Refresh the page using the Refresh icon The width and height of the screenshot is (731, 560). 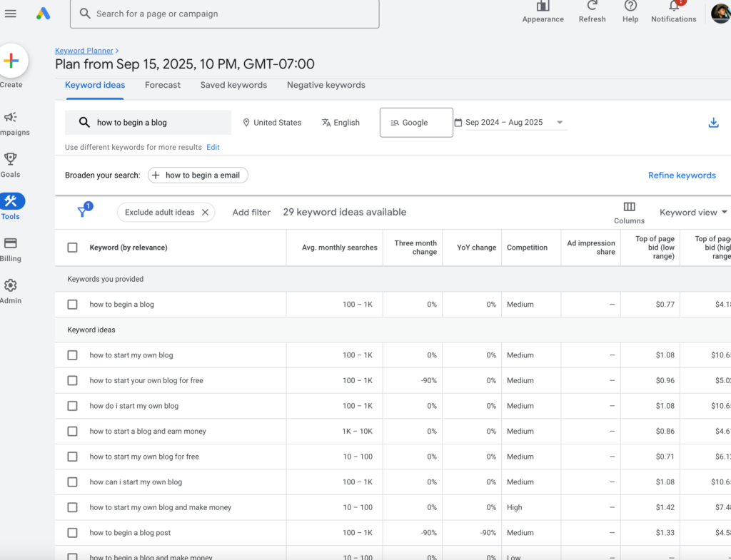(592, 9)
